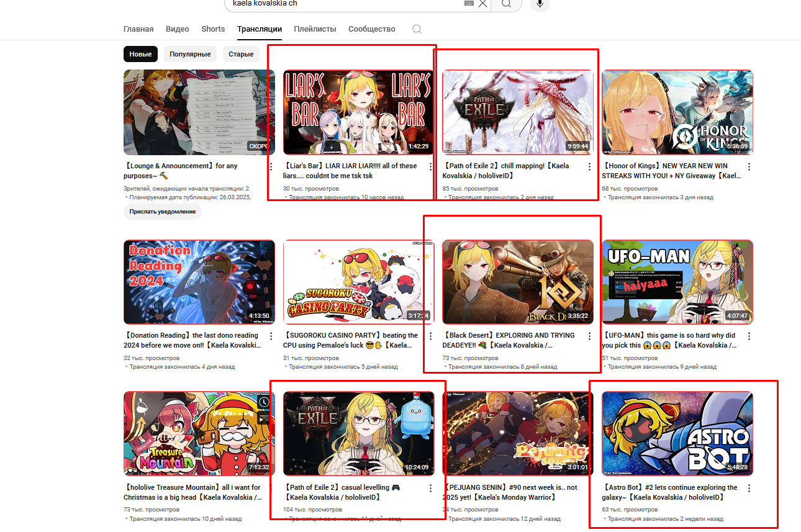Open three-dot menu for UFO-MAN stream
Viewport: 801px width, 532px height.
(x=749, y=336)
